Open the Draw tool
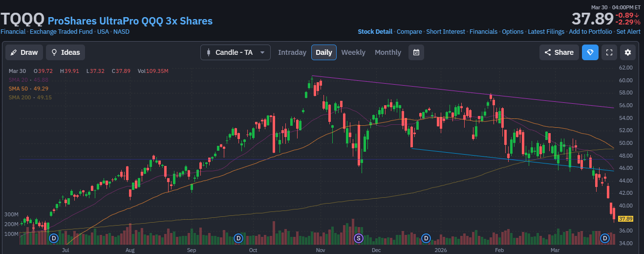The image size is (644, 254). pyautogui.click(x=24, y=52)
